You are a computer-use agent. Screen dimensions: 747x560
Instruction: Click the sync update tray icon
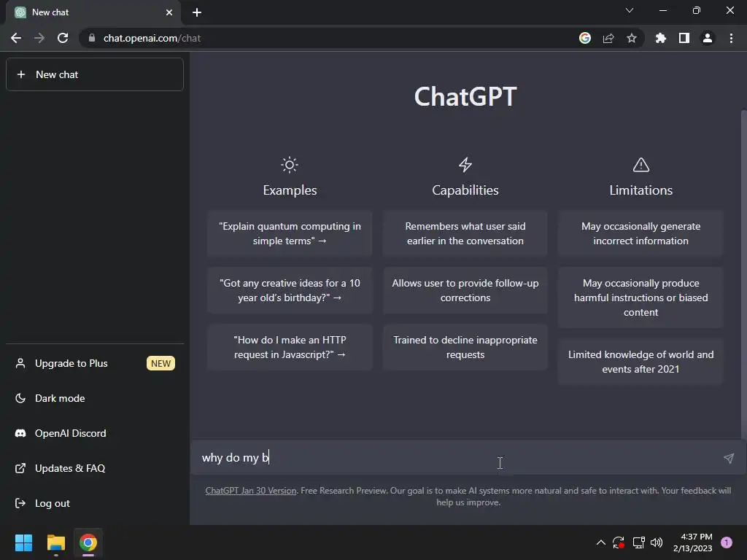[x=619, y=542]
